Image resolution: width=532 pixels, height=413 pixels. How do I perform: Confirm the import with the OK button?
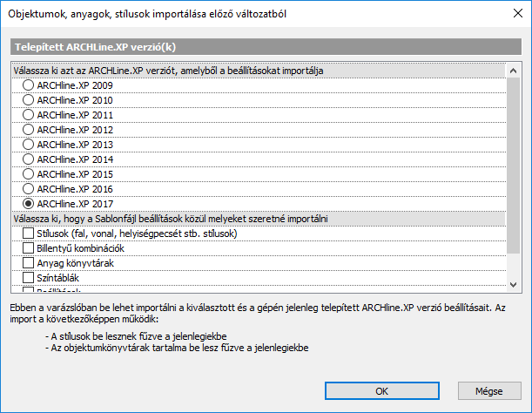pos(381,391)
